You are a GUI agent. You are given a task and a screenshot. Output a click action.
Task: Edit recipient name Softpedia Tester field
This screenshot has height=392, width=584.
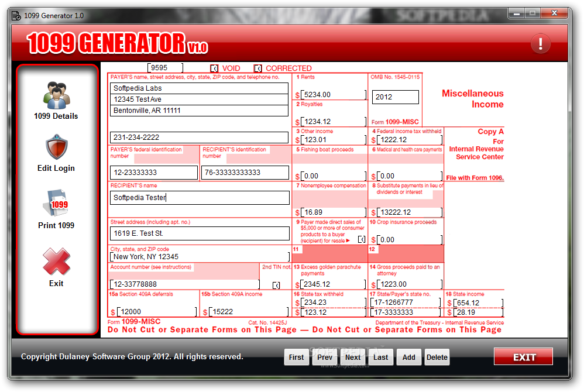click(x=200, y=198)
